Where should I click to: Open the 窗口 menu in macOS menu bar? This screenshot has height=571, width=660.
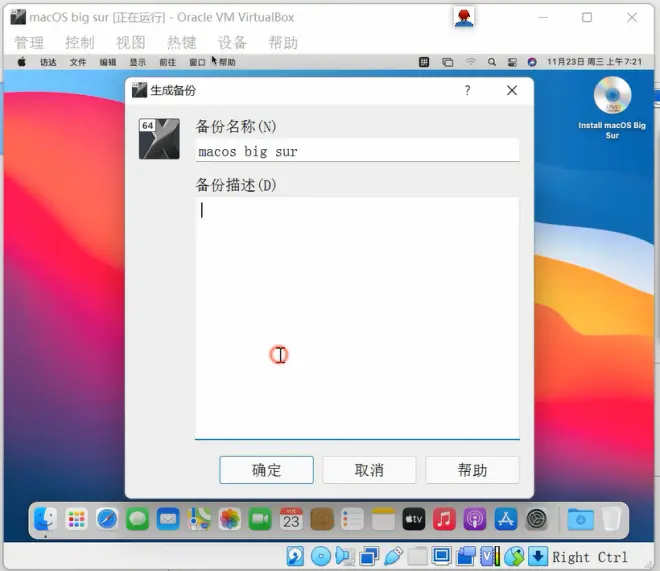click(x=197, y=62)
